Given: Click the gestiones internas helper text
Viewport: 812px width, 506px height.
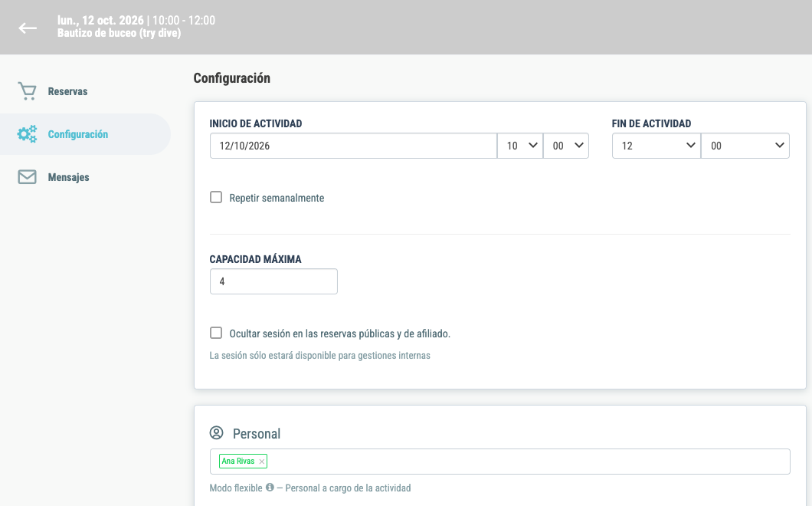Looking at the screenshot, I should coord(320,356).
